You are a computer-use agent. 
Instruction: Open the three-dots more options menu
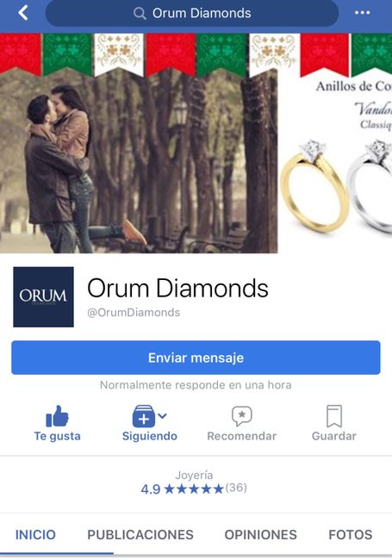pos(362,13)
